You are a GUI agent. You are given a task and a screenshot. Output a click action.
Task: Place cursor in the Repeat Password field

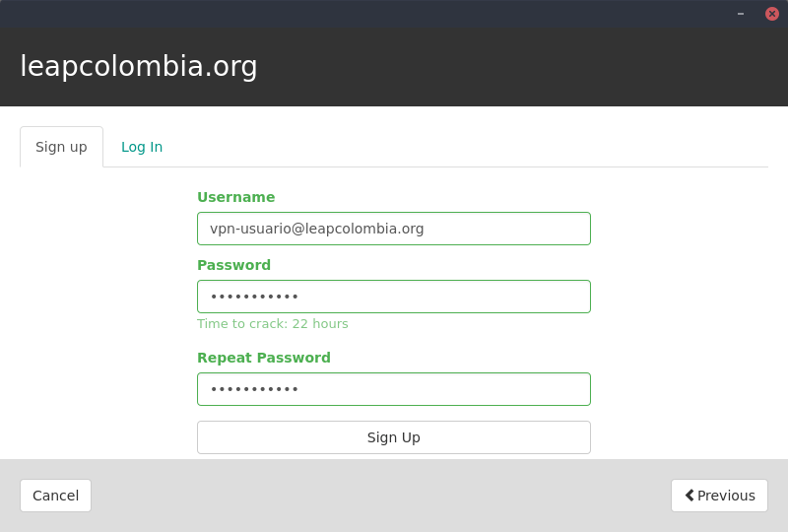coord(394,389)
